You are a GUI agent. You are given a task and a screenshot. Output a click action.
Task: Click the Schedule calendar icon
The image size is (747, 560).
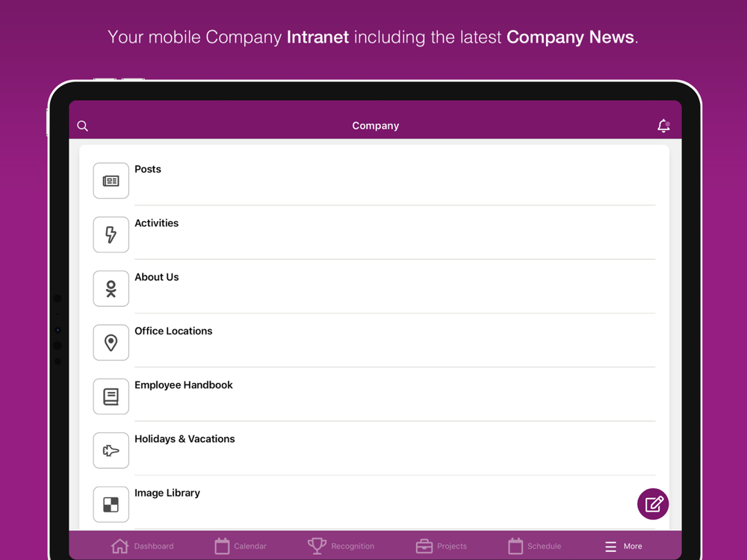pyautogui.click(x=515, y=547)
